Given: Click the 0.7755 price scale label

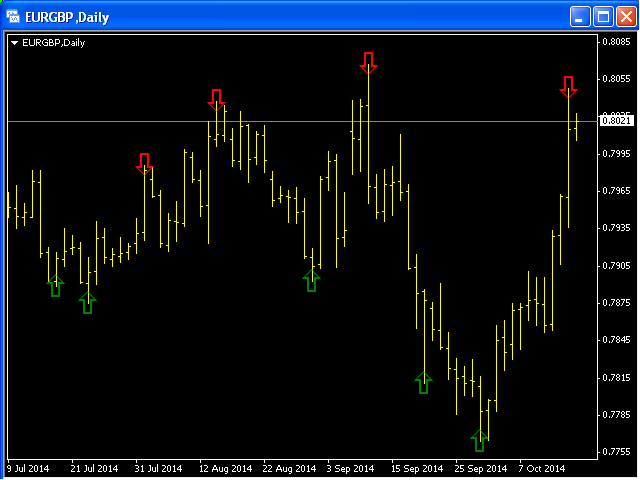Looking at the screenshot, I should [616, 452].
